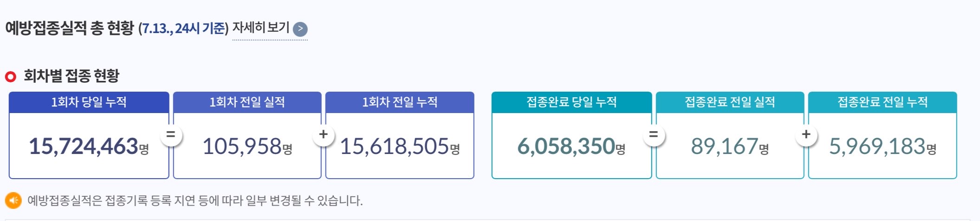Click the equals sign after 15,724,463명
The height and width of the screenshot is (221, 980).
click(x=171, y=135)
